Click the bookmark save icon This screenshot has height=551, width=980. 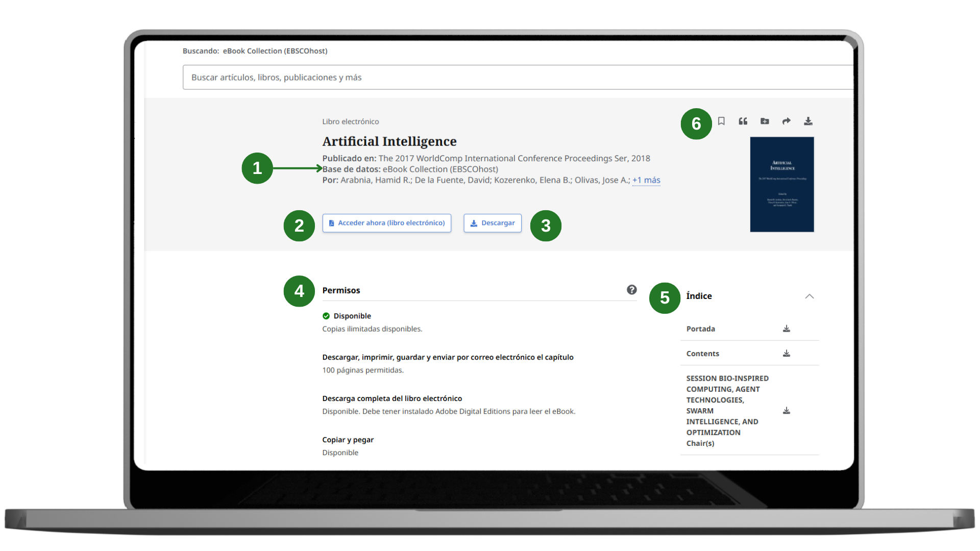pos(721,121)
